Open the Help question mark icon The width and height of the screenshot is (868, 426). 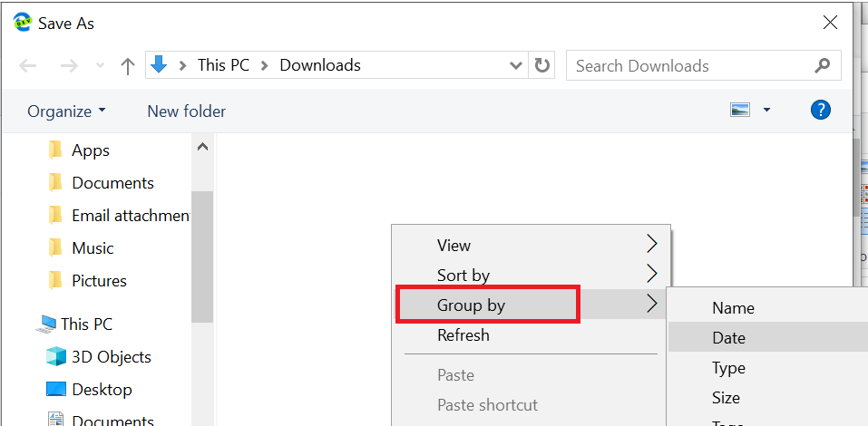(x=821, y=110)
